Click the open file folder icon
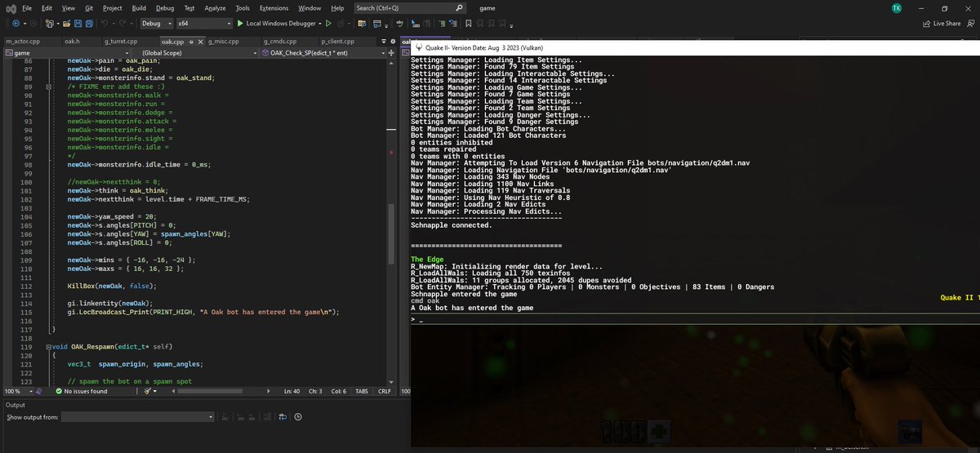The width and height of the screenshot is (980, 453). click(x=66, y=24)
